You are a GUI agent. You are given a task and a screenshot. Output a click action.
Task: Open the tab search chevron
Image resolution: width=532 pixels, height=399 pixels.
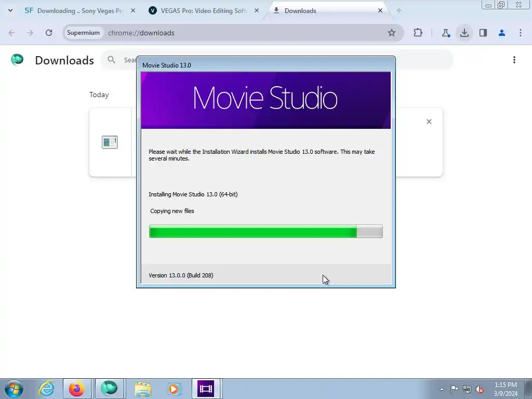click(10, 10)
